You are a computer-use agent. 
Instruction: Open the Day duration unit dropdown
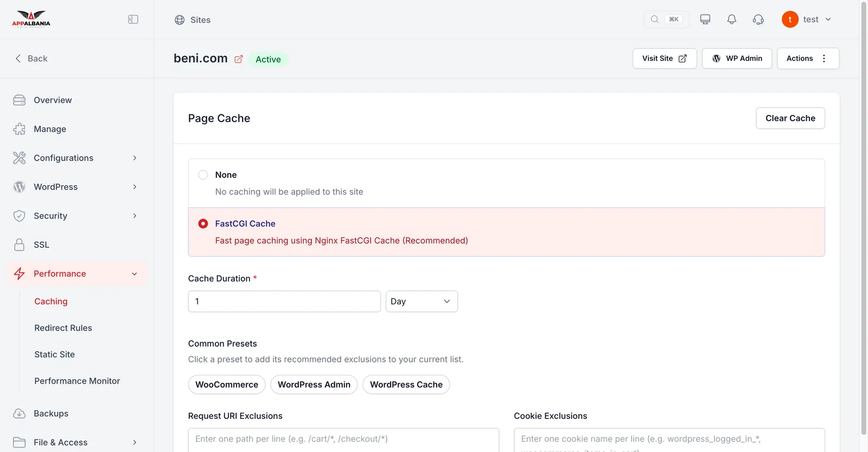(422, 302)
